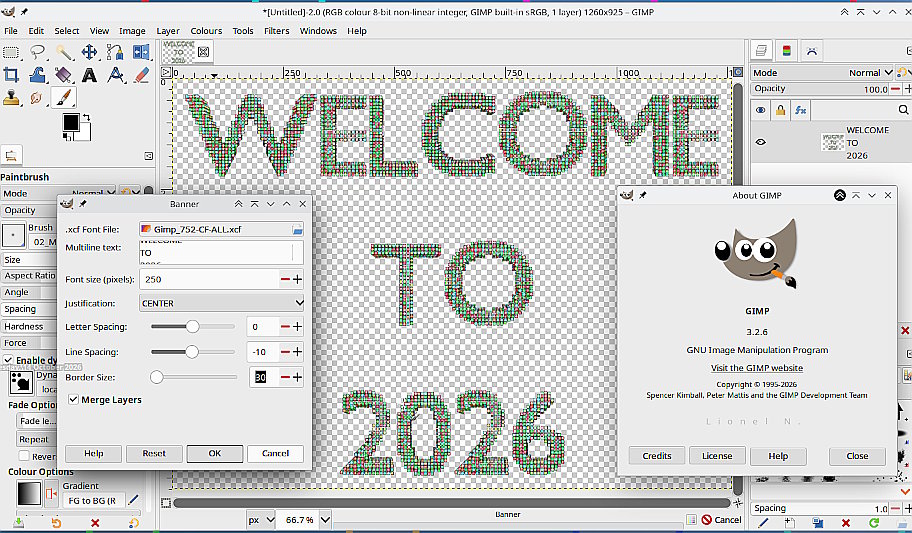Click red delete icon under brushes panel
This screenshot has height=533, width=912.
click(x=846, y=523)
